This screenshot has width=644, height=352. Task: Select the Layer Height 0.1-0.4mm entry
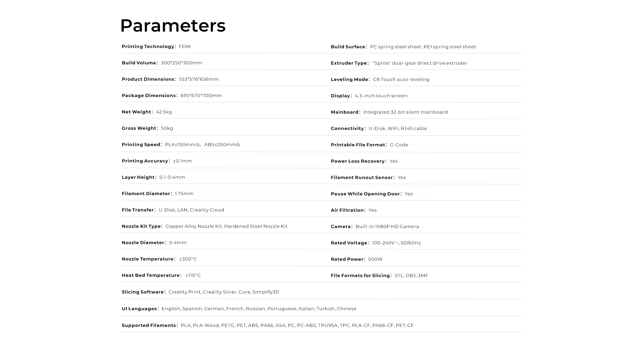[x=153, y=177]
